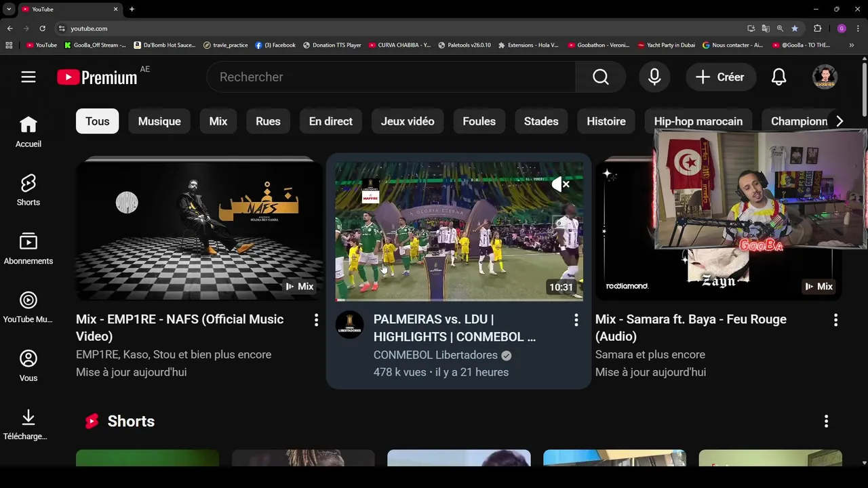
Task: Open Mix - EMP1RE - NAFS title link
Action: tap(180, 327)
